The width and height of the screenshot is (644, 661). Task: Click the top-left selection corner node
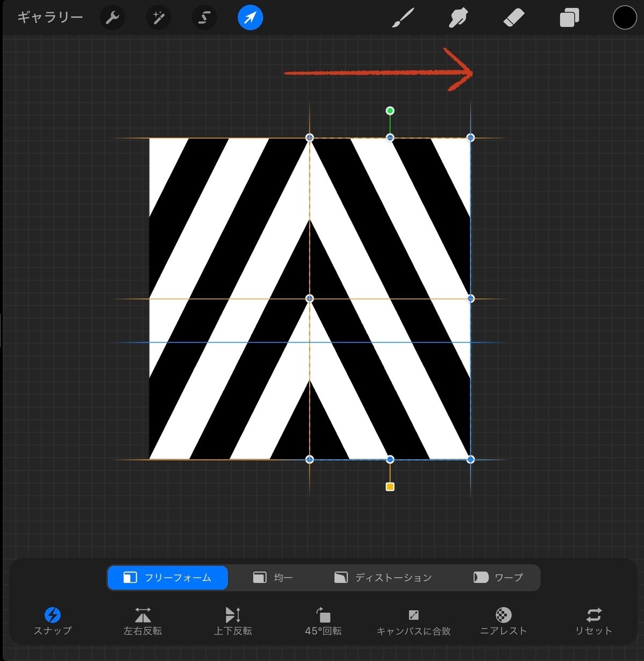310,137
